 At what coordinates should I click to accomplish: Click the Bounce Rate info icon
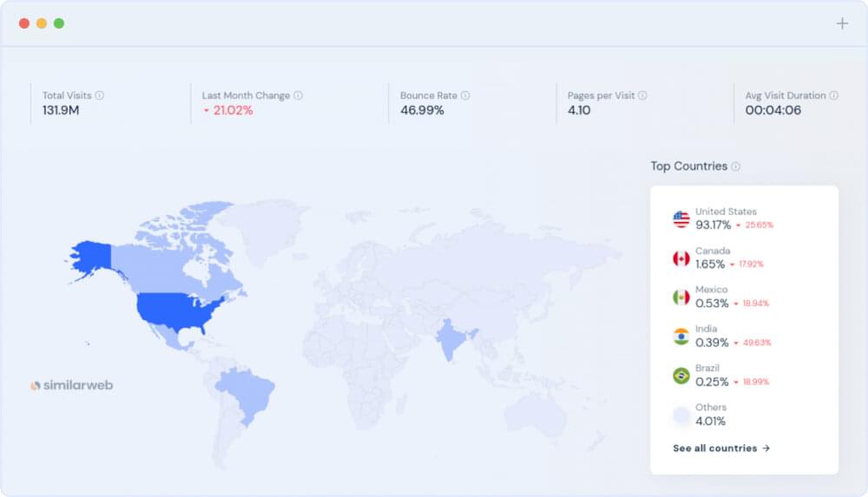(465, 95)
